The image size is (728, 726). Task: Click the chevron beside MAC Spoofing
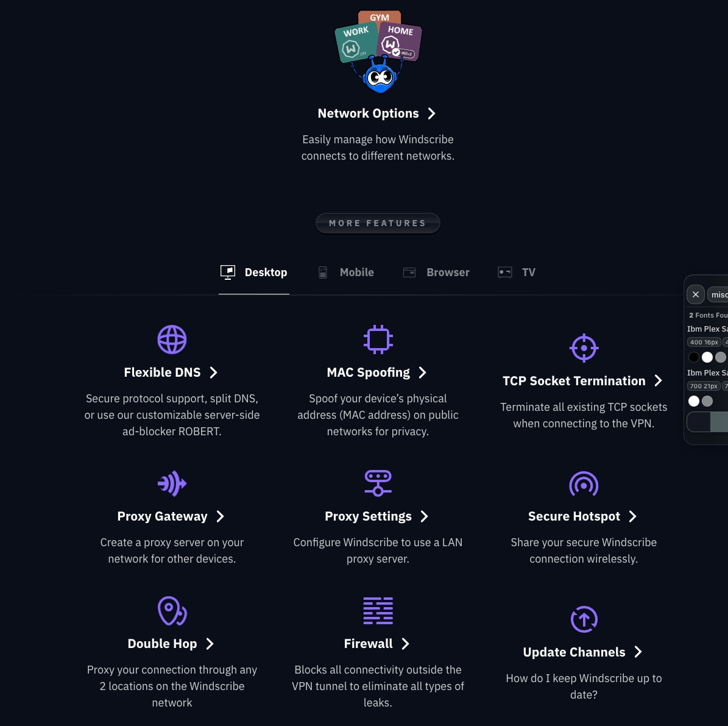pos(422,372)
